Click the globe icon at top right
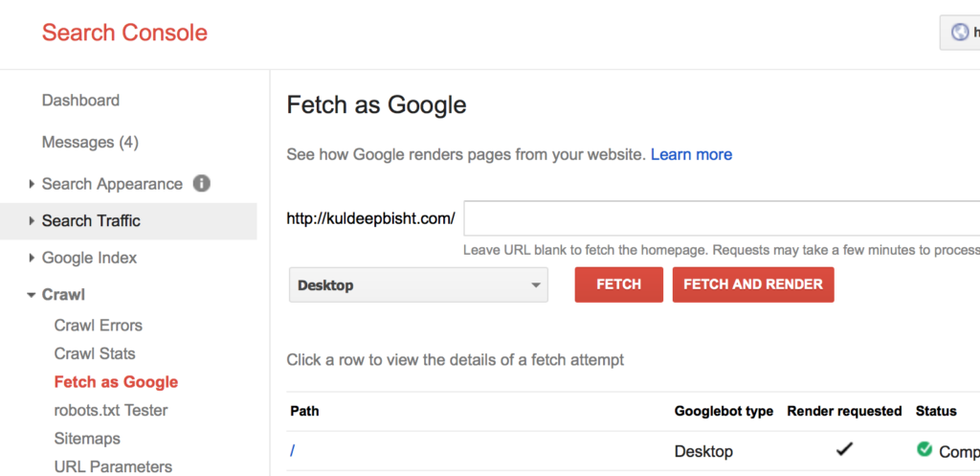The width and height of the screenshot is (980, 476). pyautogui.click(x=959, y=33)
